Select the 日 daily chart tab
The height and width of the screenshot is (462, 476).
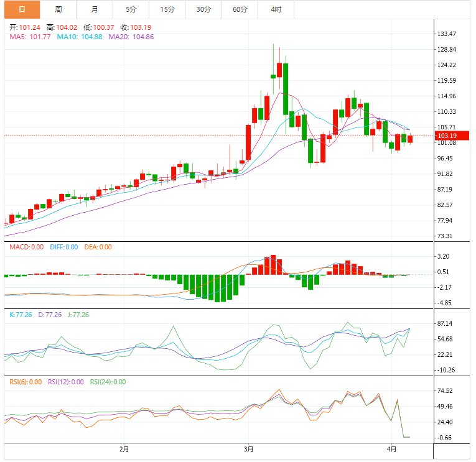click(22, 9)
